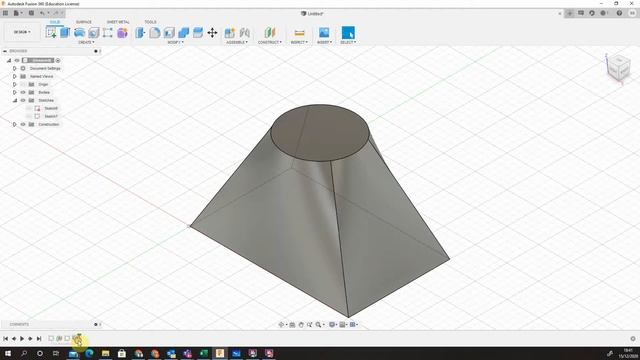The width and height of the screenshot is (640, 360).
Task: Select the Hole tool icon
Action: 93,33
